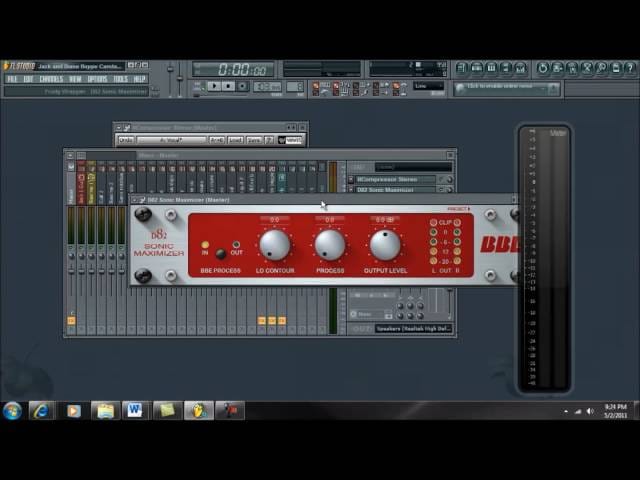This screenshot has height=480, width=640.
Task: Toggle the Master track mute LED in mixer
Action: [71, 248]
